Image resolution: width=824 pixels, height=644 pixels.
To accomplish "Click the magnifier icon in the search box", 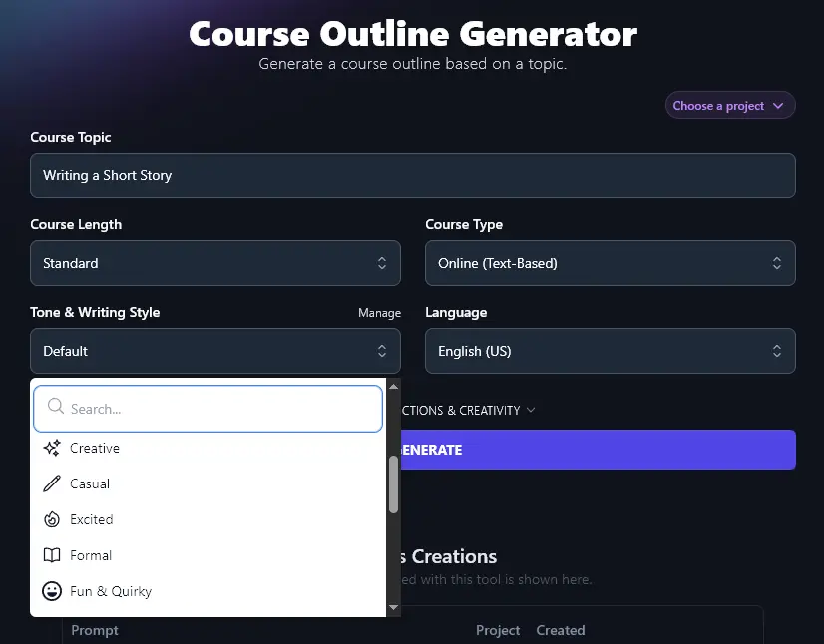I will coord(55,408).
